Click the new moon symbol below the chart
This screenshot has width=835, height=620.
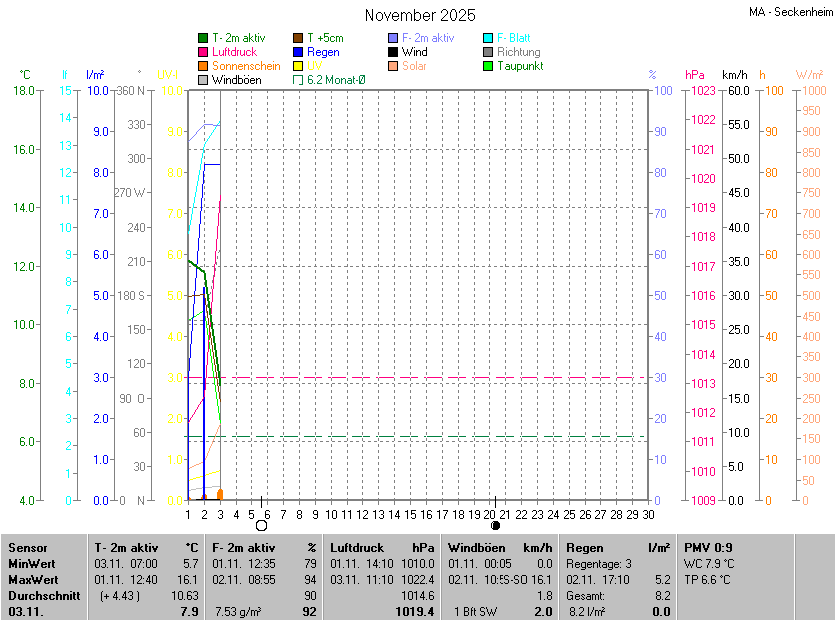point(496,525)
